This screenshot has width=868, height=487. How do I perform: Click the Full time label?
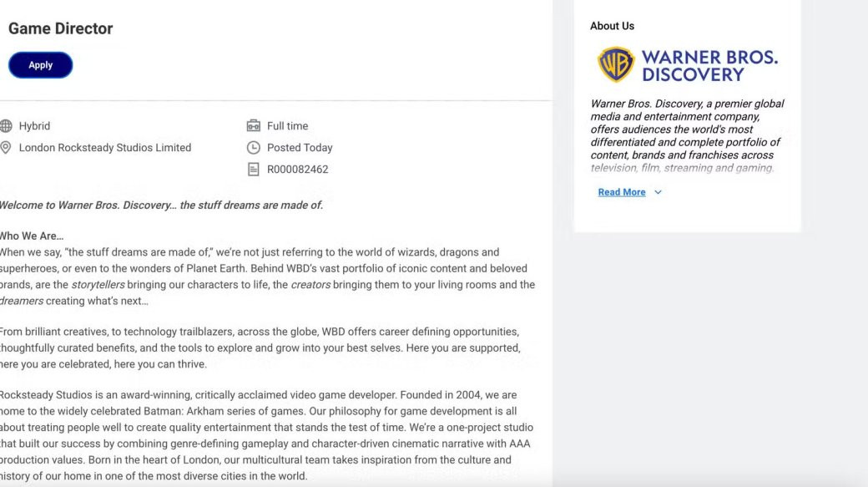click(287, 126)
